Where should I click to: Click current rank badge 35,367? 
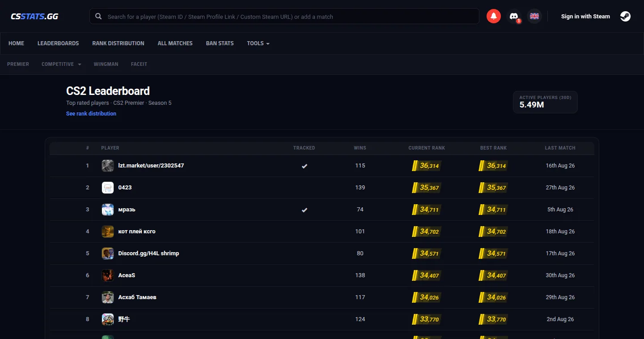427,188
